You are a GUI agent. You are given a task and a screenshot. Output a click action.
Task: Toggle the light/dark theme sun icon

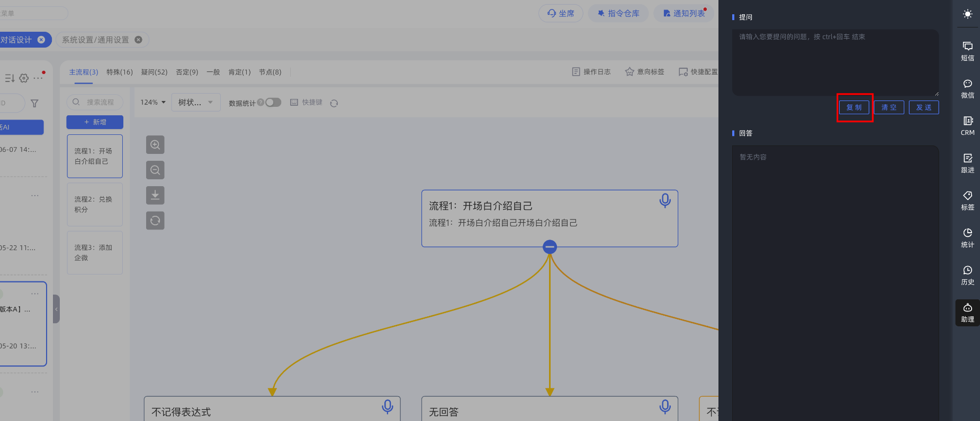(967, 14)
